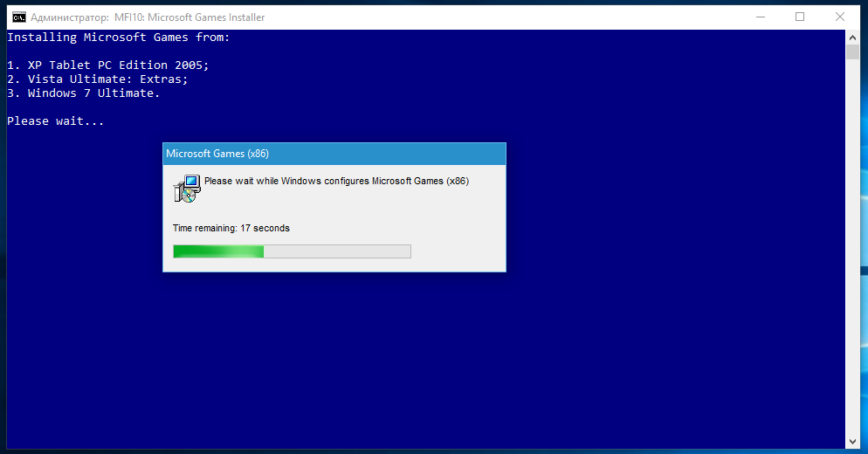Click the 'Microsoft Games (x86)' dialog title
The image size is (868, 454).
[217, 154]
